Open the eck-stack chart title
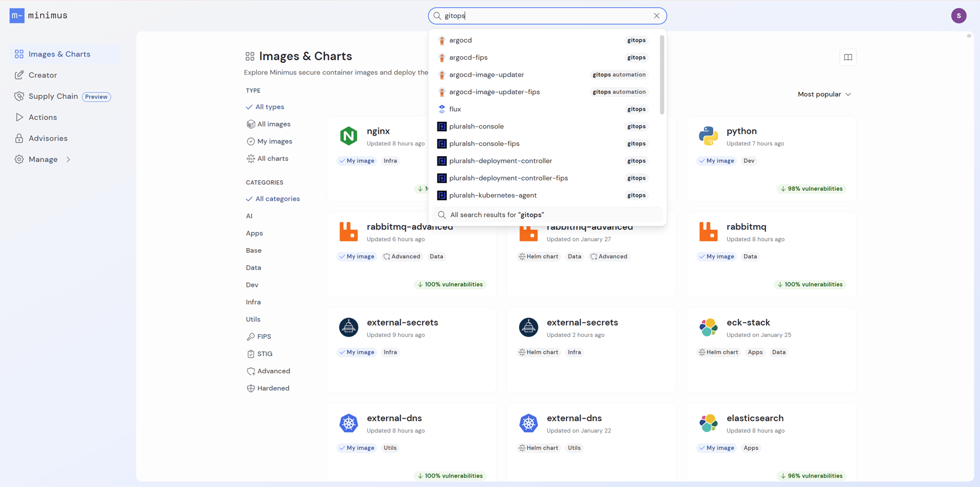The height and width of the screenshot is (487, 980). point(748,323)
